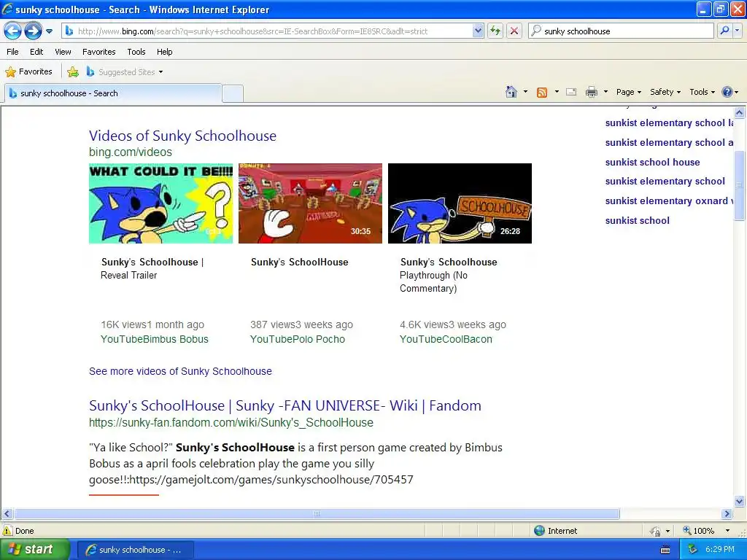The width and height of the screenshot is (747, 560).
Task: Print the page with printer icon
Action: [591, 92]
